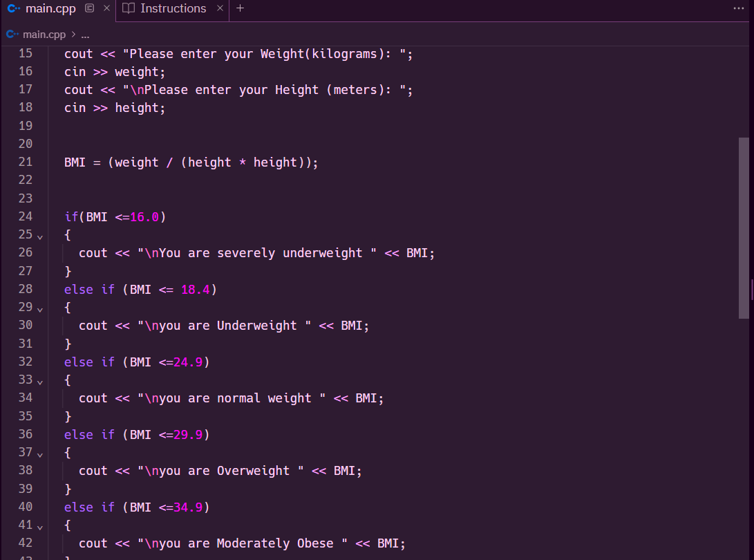
Task: Click the Instructions book icon
Action: tap(129, 8)
